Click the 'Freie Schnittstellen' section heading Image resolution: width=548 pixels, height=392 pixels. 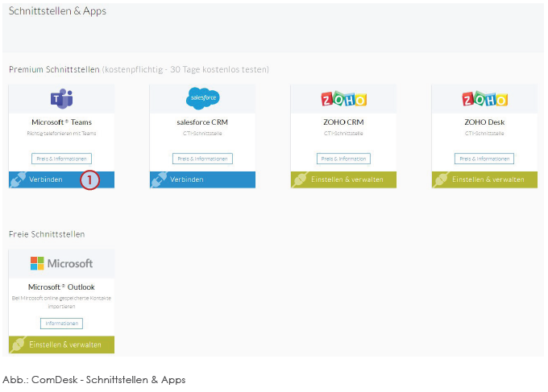pyautogui.click(x=47, y=234)
